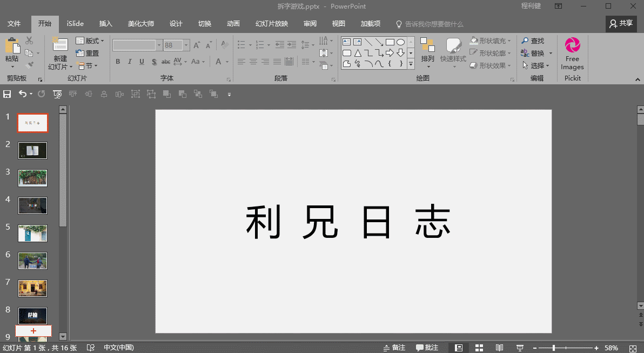Click the Paste clipboard icon
The image size is (644, 353).
tap(12, 45)
